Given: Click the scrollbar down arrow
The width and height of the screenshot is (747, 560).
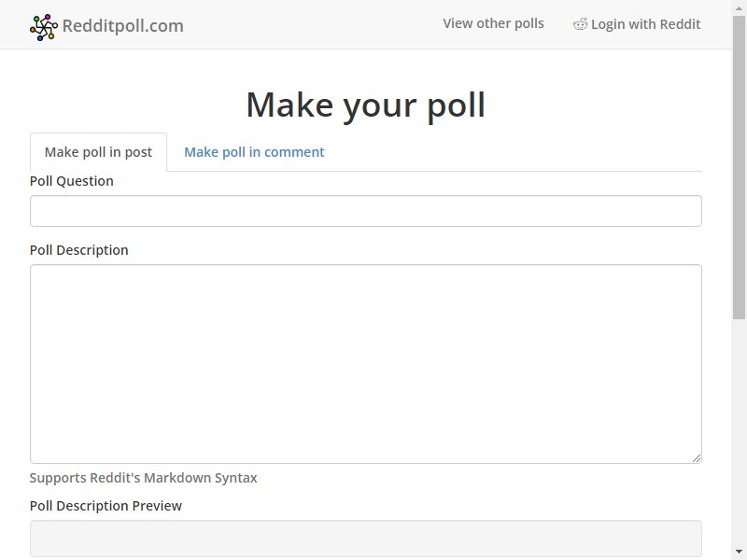Looking at the screenshot, I should coord(739,552).
